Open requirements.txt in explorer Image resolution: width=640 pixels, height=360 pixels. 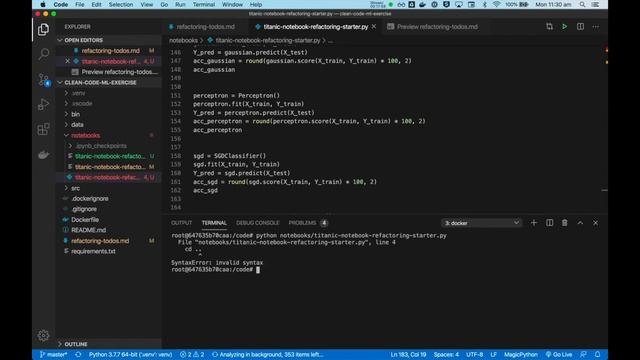click(x=93, y=251)
